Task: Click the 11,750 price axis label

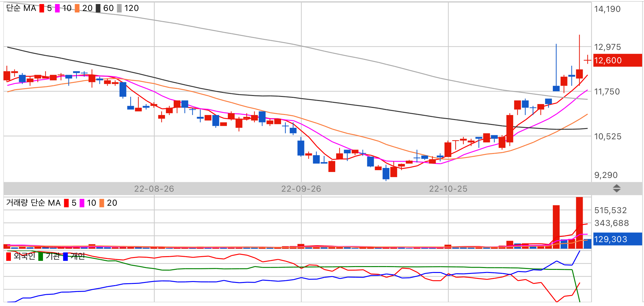Action: tap(607, 92)
